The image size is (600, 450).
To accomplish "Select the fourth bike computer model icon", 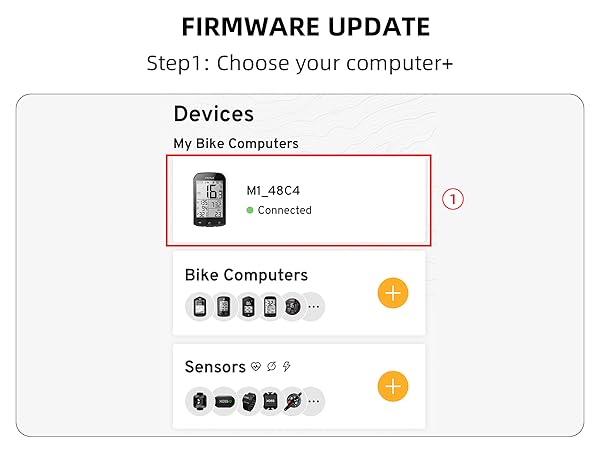I will point(269,307).
